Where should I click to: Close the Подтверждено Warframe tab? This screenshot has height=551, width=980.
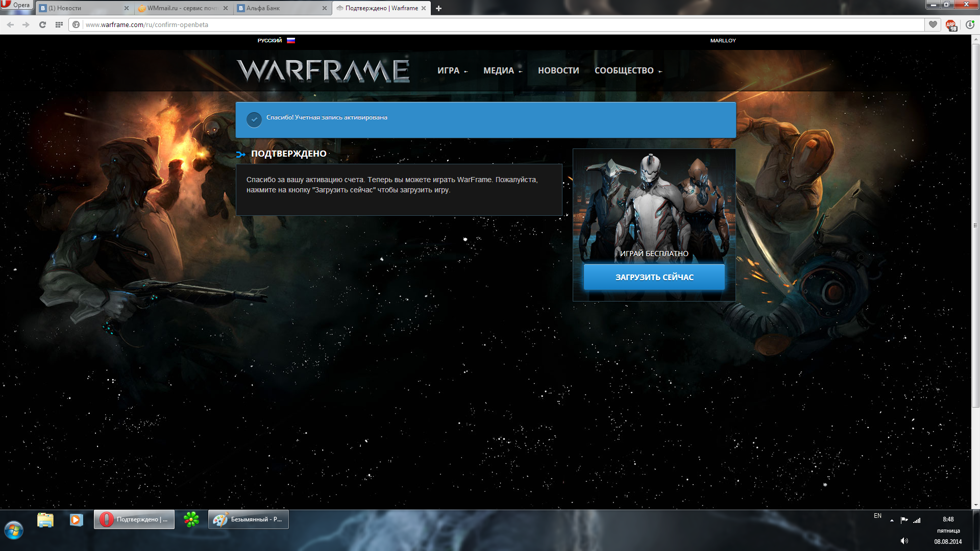tap(424, 8)
